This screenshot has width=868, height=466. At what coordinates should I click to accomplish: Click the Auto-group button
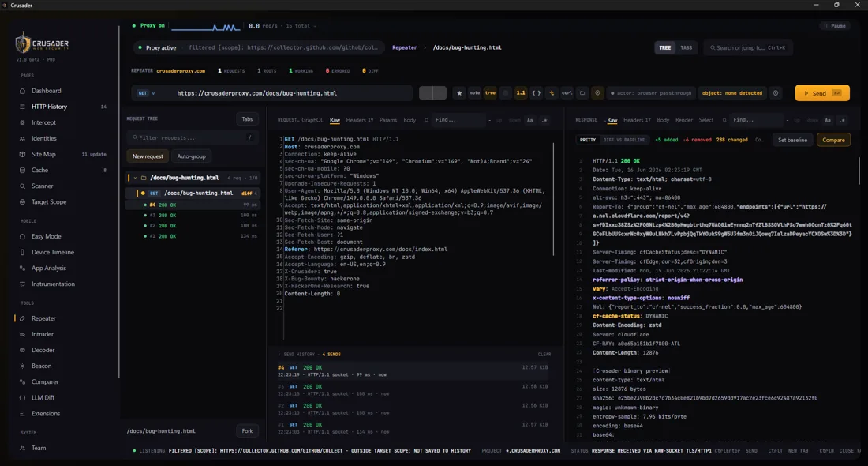pyautogui.click(x=191, y=156)
